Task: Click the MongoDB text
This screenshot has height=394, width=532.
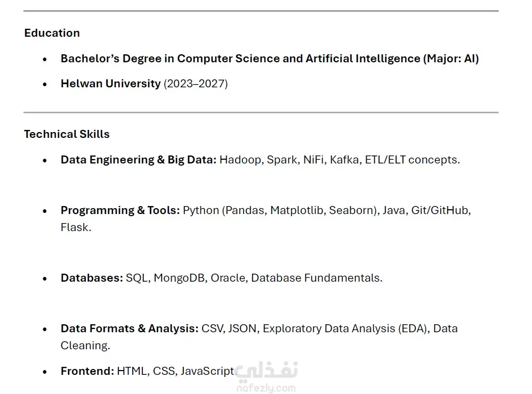Action: tap(179, 278)
